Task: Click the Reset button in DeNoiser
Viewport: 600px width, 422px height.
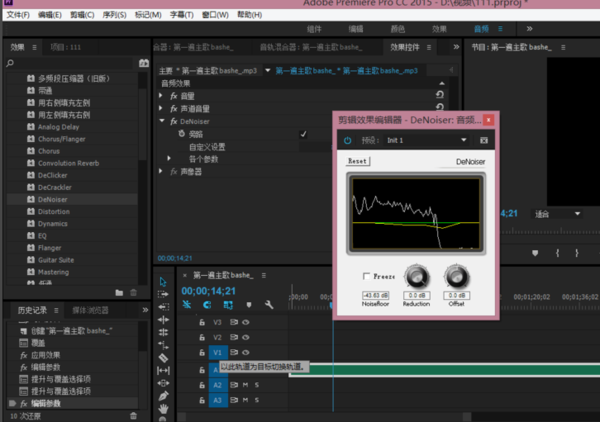Action: coord(357,161)
